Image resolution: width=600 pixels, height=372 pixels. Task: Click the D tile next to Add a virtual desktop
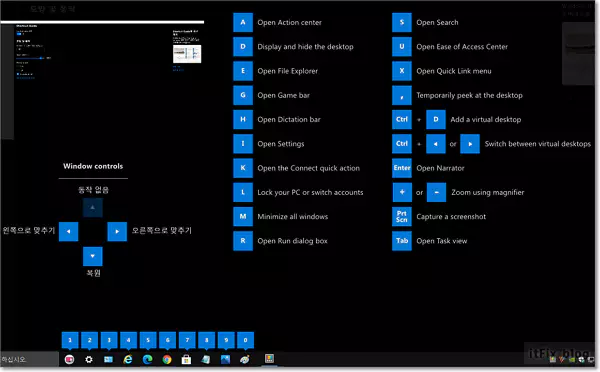435,119
